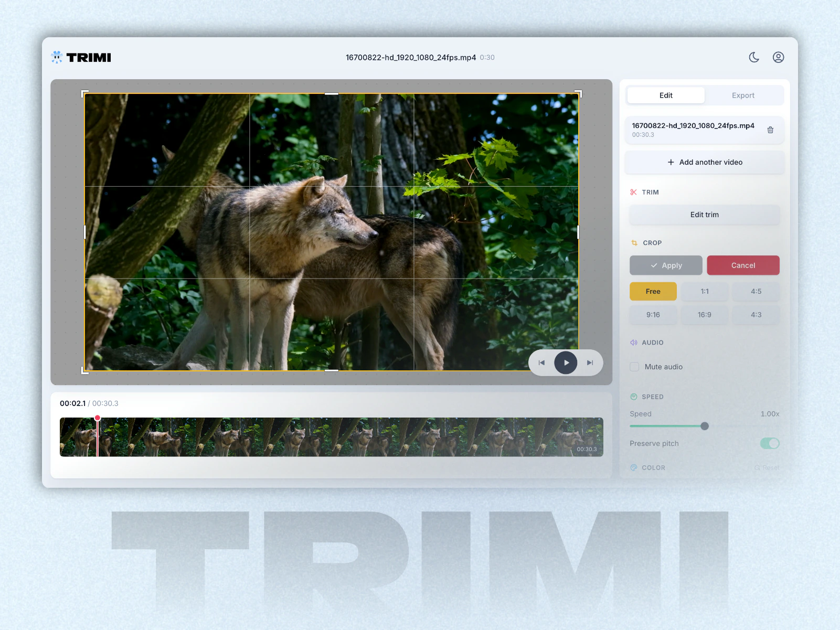This screenshot has width=840, height=630.
Task: Click the scissors icon beside TRIM
Action: click(633, 192)
